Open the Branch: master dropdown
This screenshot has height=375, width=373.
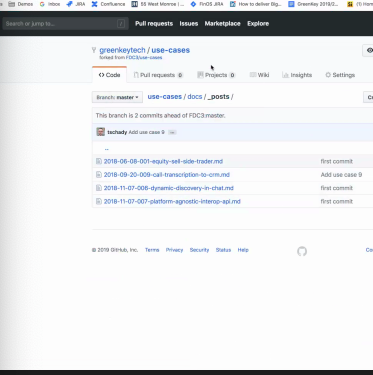117,97
